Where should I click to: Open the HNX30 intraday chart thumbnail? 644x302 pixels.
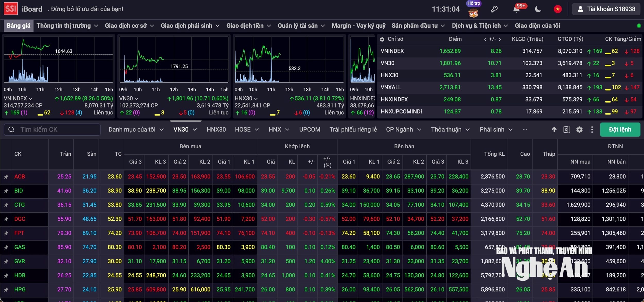[289, 60]
